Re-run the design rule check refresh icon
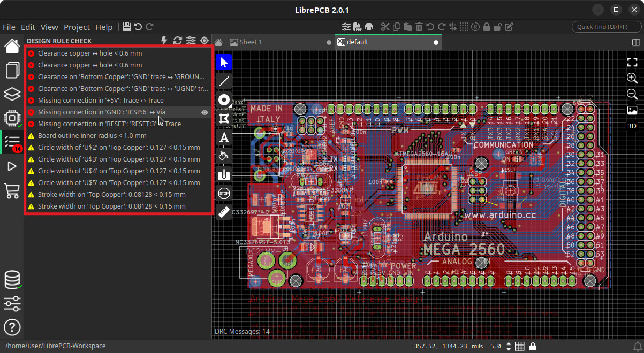This screenshot has width=644, height=353. pyautogui.click(x=178, y=41)
